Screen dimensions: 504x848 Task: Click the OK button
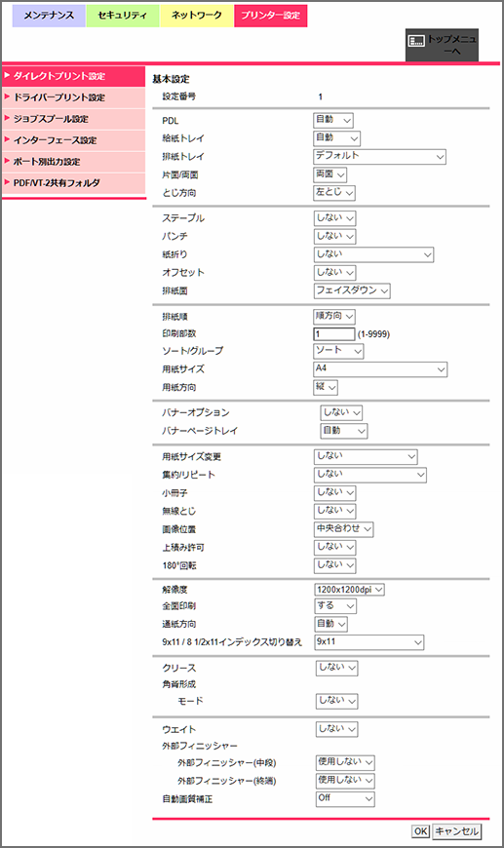pyautogui.click(x=421, y=831)
